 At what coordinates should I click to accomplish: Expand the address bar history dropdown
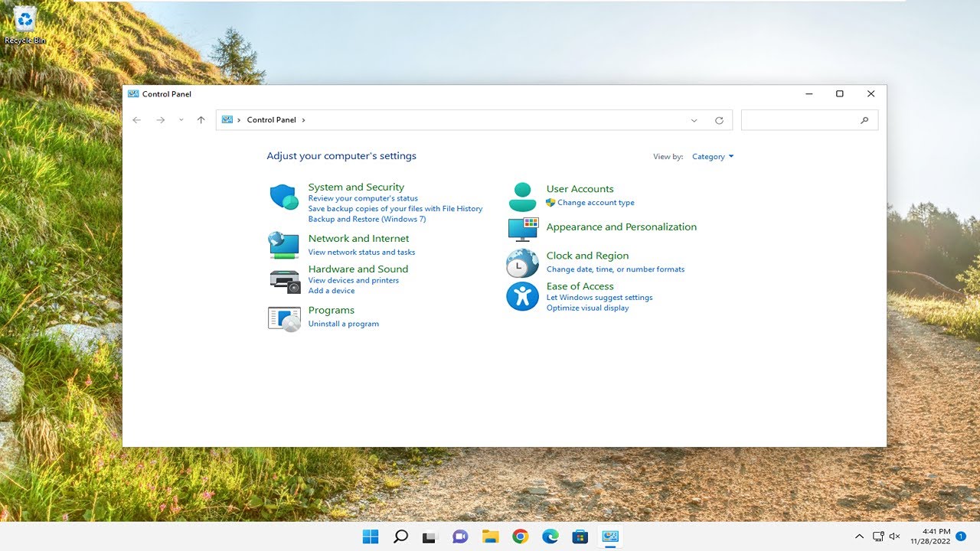pos(694,120)
